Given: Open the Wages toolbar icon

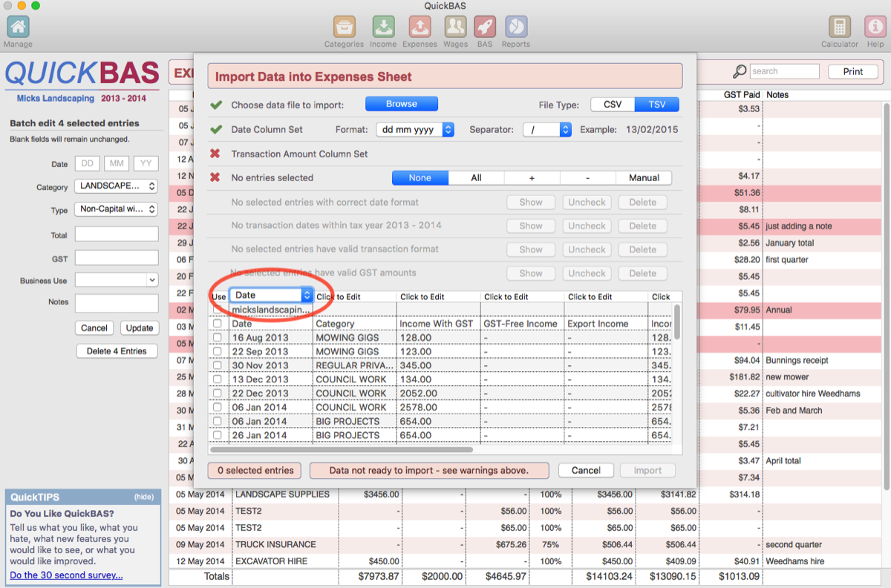Looking at the screenshot, I should click(455, 27).
